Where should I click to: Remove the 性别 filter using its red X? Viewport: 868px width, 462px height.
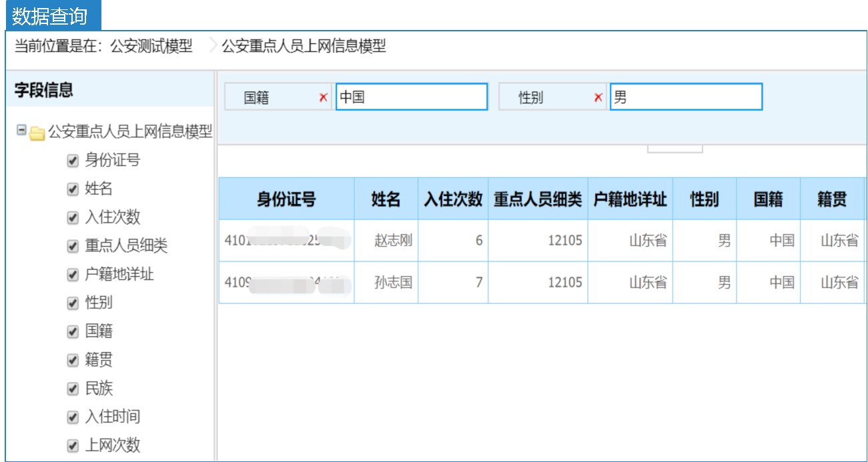point(598,97)
